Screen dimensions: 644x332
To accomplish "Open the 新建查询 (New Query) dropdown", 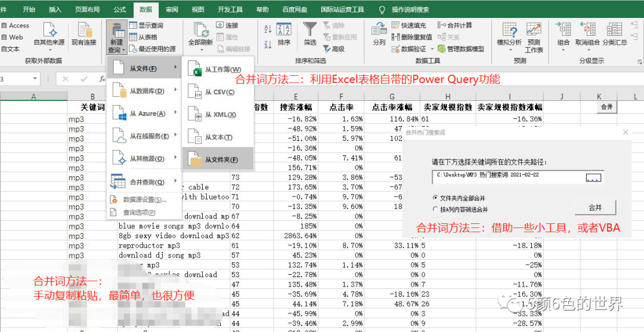I will tap(116, 38).
